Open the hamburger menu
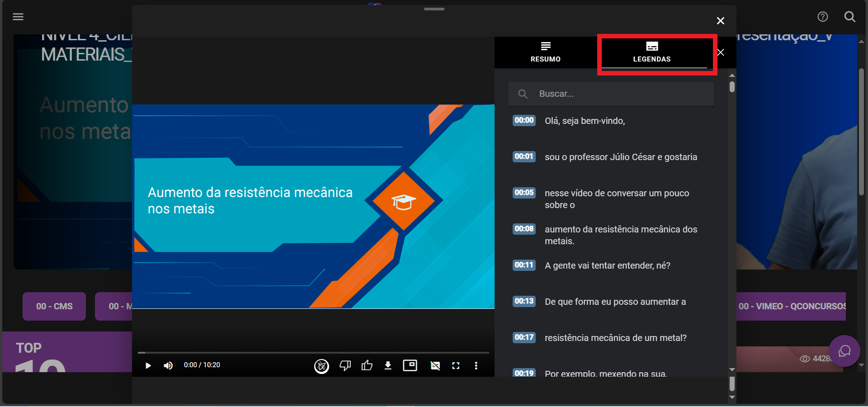The height and width of the screenshot is (407, 868). 18,17
